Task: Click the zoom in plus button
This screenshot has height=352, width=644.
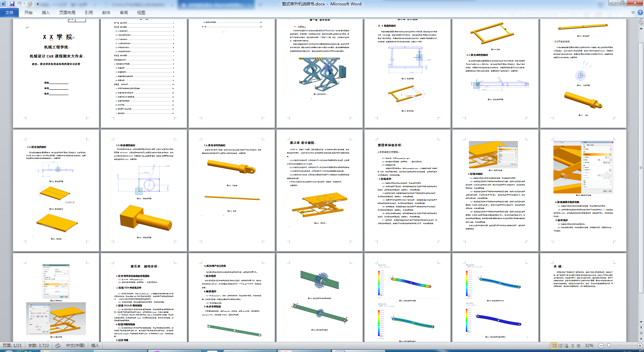Action: click(x=640, y=346)
